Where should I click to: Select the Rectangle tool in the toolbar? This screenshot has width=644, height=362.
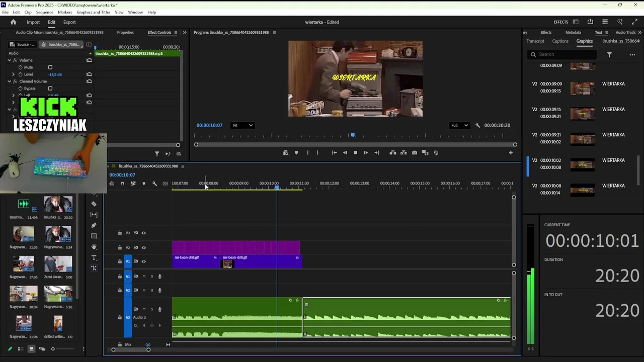pos(94,236)
